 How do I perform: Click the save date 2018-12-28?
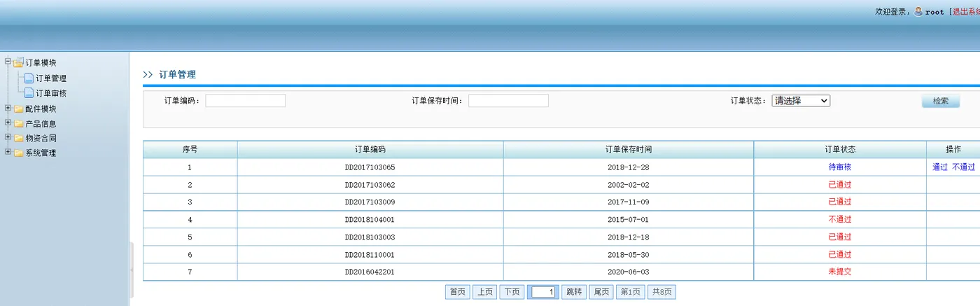pyautogui.click(x=629, y=167)
